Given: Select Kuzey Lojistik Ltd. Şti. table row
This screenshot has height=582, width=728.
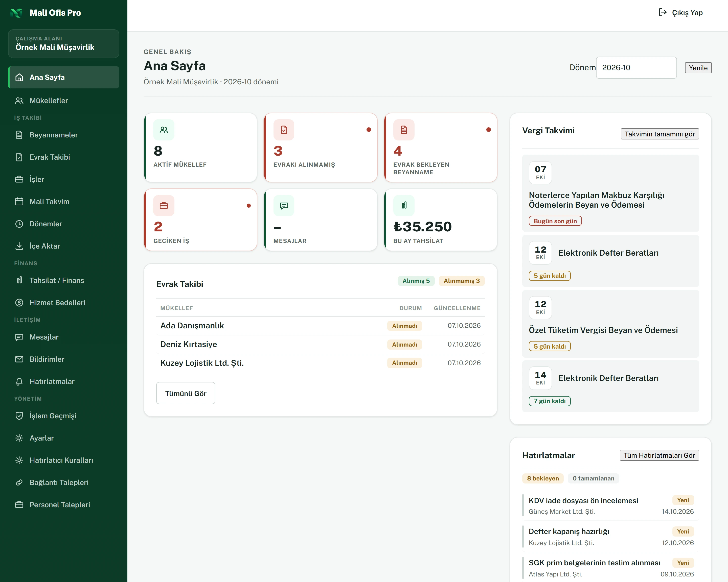Looking at the screenshot, I should tap(321, 363).
